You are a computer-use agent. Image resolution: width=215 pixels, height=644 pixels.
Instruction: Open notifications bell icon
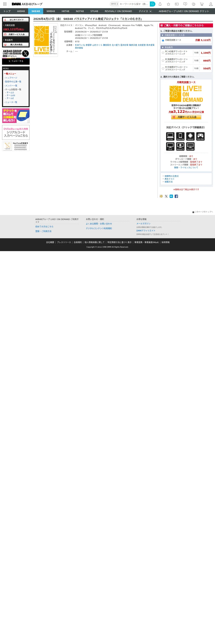[160, 4]
